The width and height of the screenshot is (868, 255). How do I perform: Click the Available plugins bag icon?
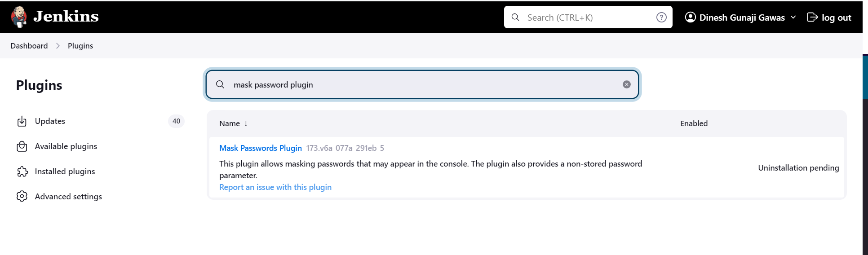coord(22,146)
